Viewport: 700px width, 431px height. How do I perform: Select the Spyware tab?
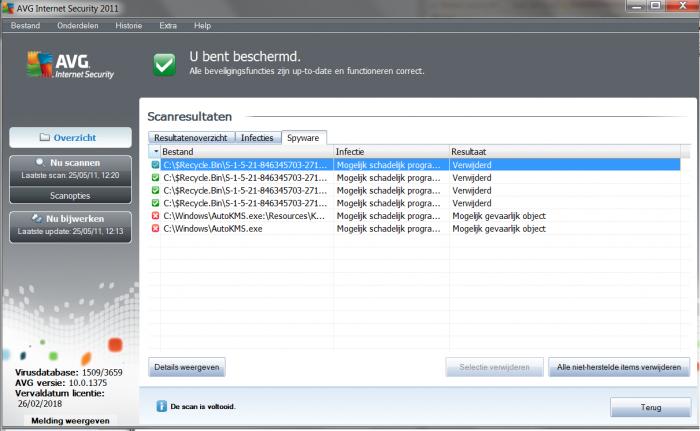coord(304,138)
